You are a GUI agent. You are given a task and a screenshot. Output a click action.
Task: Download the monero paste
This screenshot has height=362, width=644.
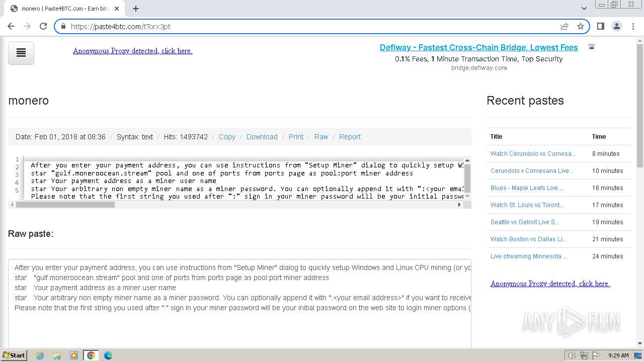coord(262,137)
